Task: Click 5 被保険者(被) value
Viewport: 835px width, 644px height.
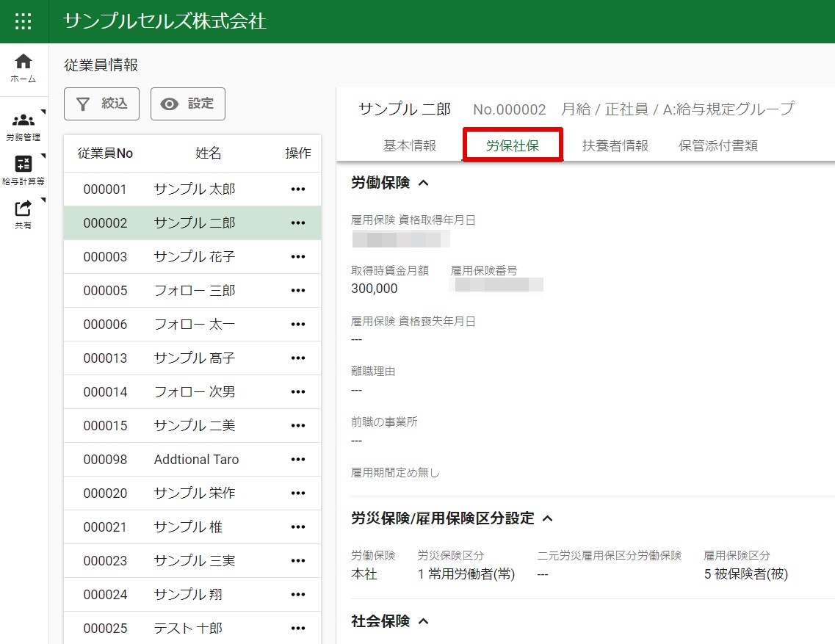Action: (x=745, y=574)
